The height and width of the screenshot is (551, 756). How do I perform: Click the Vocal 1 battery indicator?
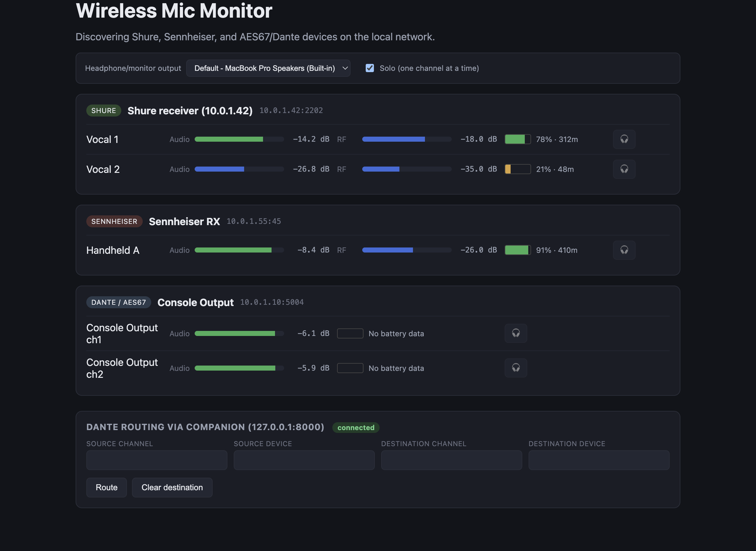[x=518, y=139]
